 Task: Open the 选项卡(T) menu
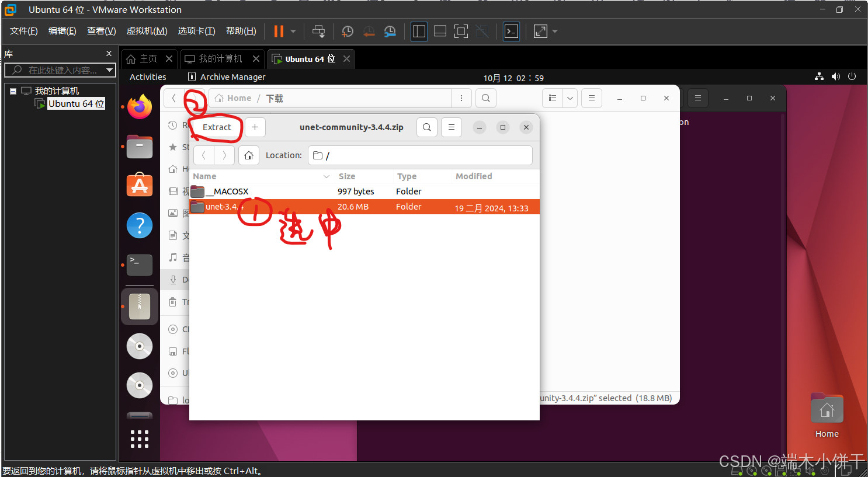197,31
